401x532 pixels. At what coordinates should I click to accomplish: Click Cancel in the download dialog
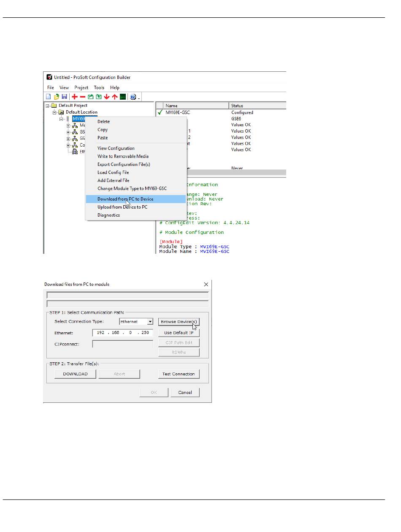(185, 392)
